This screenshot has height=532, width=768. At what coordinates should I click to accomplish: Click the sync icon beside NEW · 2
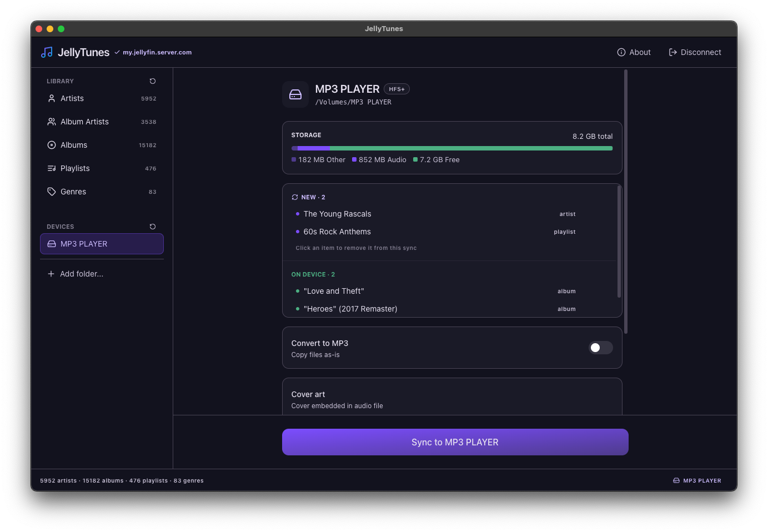tap(295, 197)
